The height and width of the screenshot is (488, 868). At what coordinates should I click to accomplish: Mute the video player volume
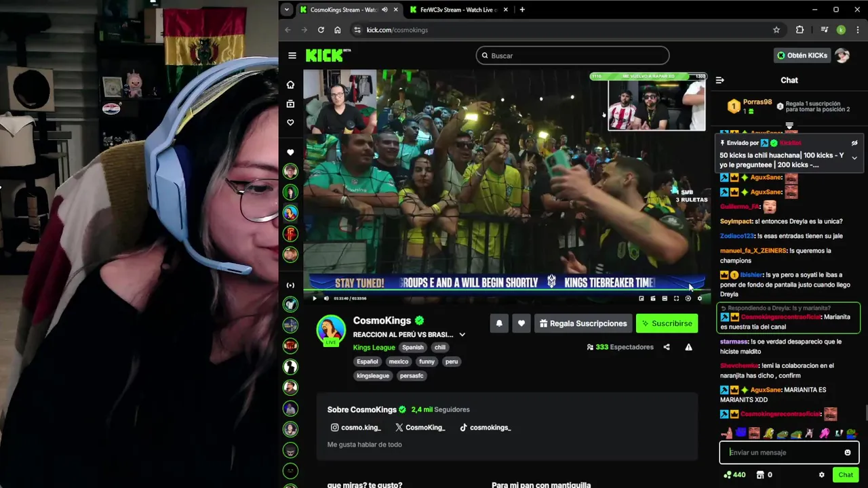326,298
